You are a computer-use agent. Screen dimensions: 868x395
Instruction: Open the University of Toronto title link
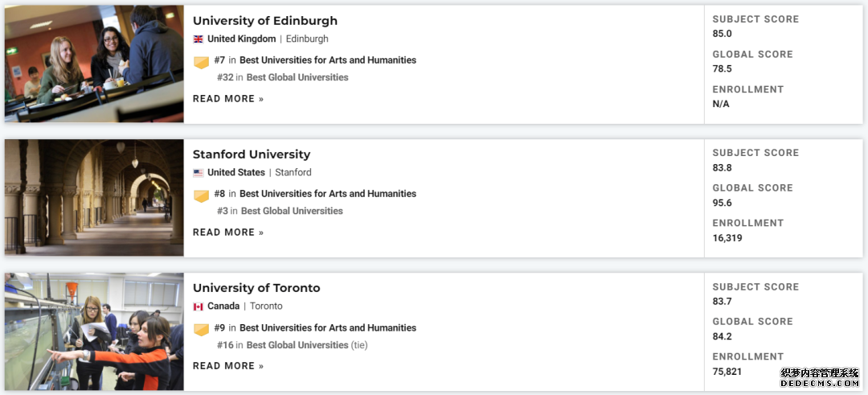256,288
